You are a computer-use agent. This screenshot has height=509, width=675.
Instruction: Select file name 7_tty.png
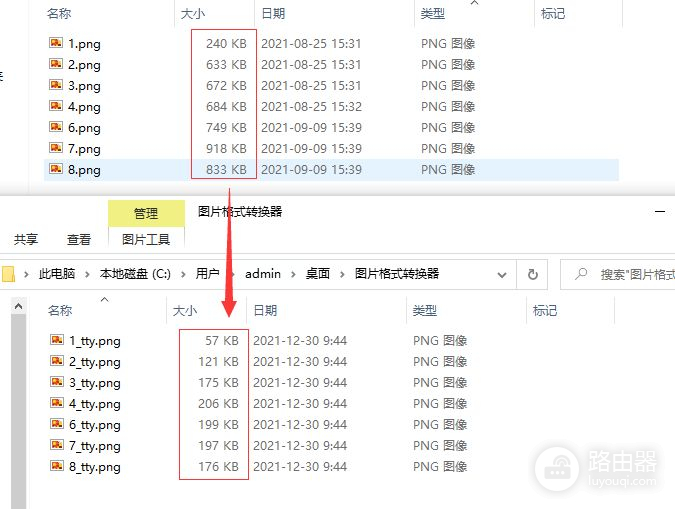tap(95, 446)
